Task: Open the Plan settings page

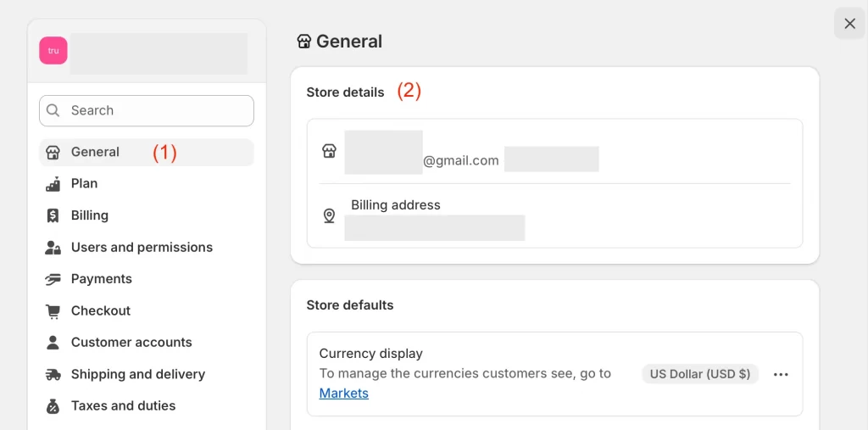Action: 146,184
